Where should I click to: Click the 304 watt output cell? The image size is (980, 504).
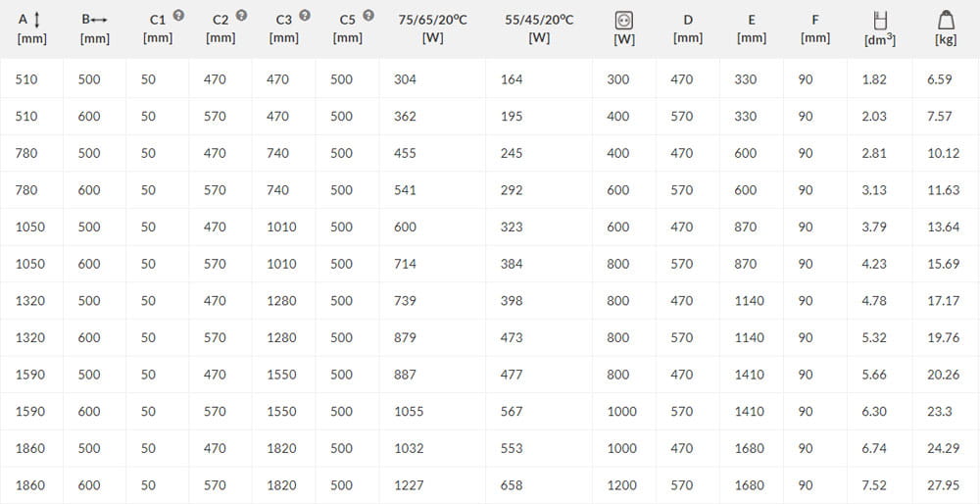tap(405, 79)
